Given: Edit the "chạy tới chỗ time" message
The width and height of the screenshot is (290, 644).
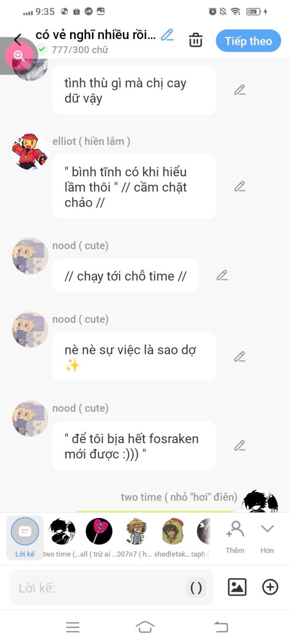Looking at the screenshot, I should [x=222, y=275].
